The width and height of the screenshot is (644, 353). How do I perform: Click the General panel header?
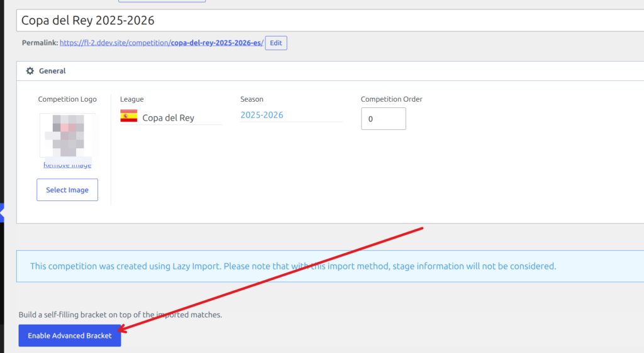330,71
